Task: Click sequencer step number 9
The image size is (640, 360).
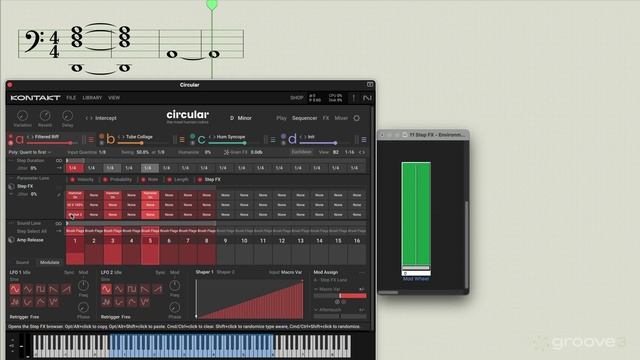Action: pos(225,241)
